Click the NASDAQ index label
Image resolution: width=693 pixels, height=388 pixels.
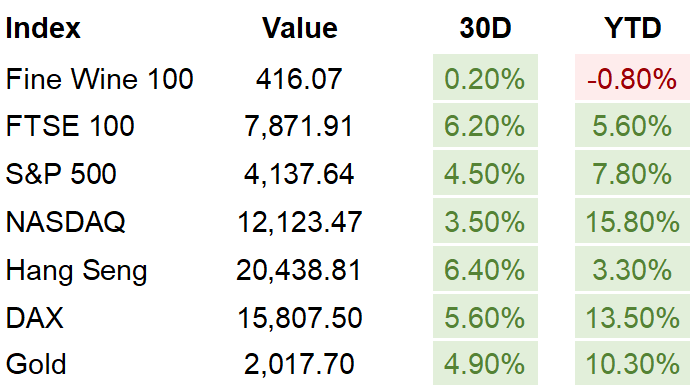[65, 221]
